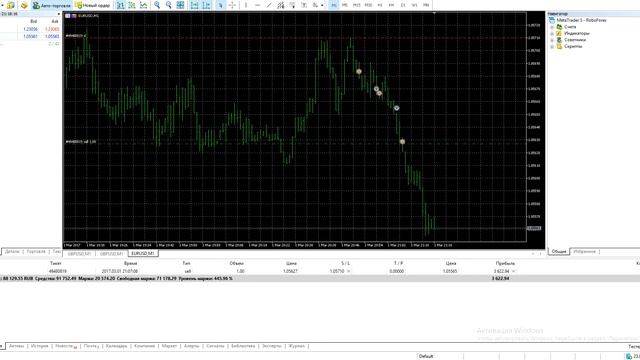The width and height of the screenshot is (640, 360).
Task: Zoom in on the chart
Action: click(157, 5)
